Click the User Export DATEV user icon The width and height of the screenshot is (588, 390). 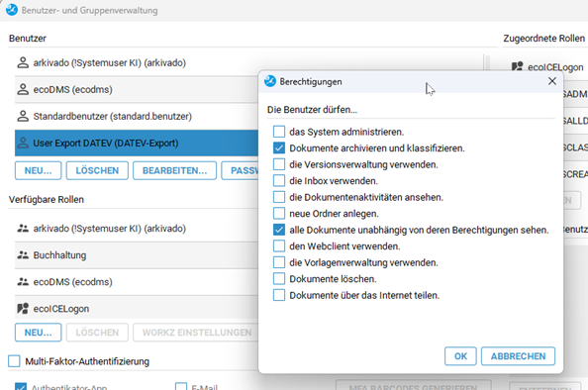(x=23, y=143)
